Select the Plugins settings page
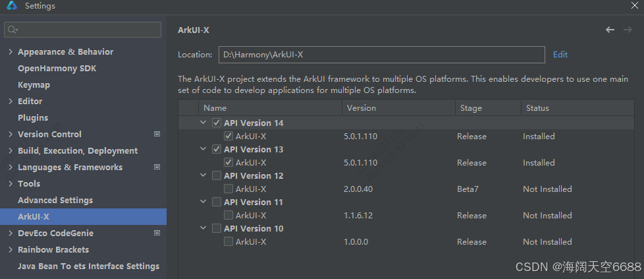Image resolution: width=644 pixels, height=279 pixels. click(33, 117)
